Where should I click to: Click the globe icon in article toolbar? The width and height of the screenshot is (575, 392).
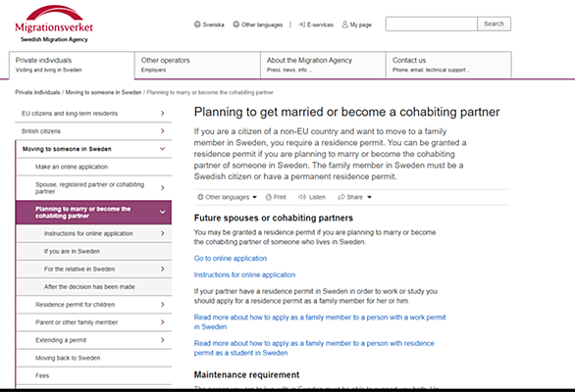200,197
